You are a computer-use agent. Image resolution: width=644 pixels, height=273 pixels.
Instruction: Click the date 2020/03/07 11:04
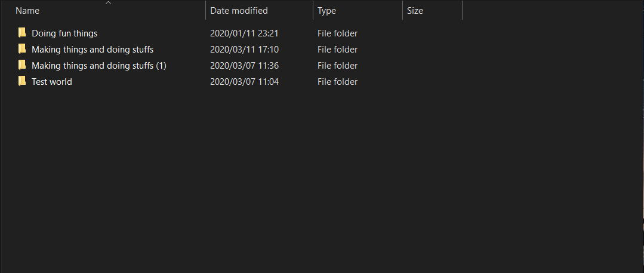(244, 82)
